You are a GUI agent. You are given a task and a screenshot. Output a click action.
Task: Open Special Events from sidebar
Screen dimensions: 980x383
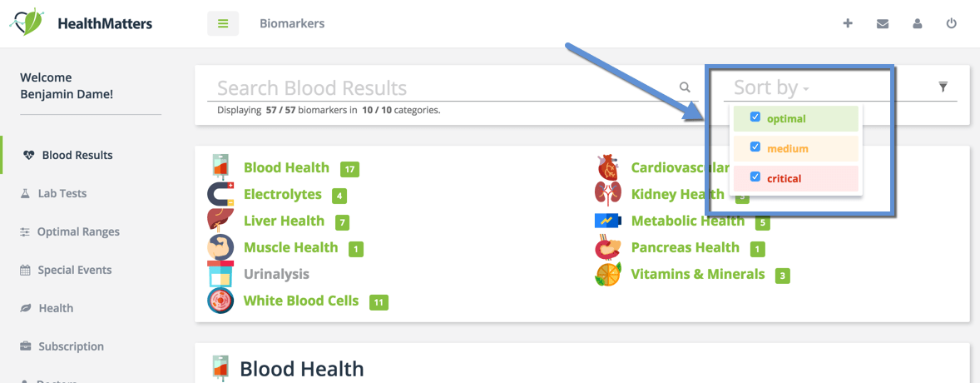[74, 270]
